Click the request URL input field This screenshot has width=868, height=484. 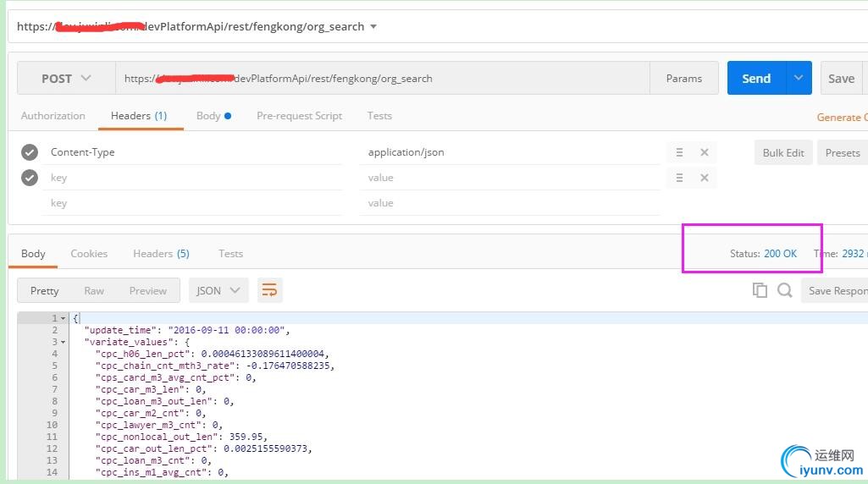pyautogui.click(x=381, y=78)
